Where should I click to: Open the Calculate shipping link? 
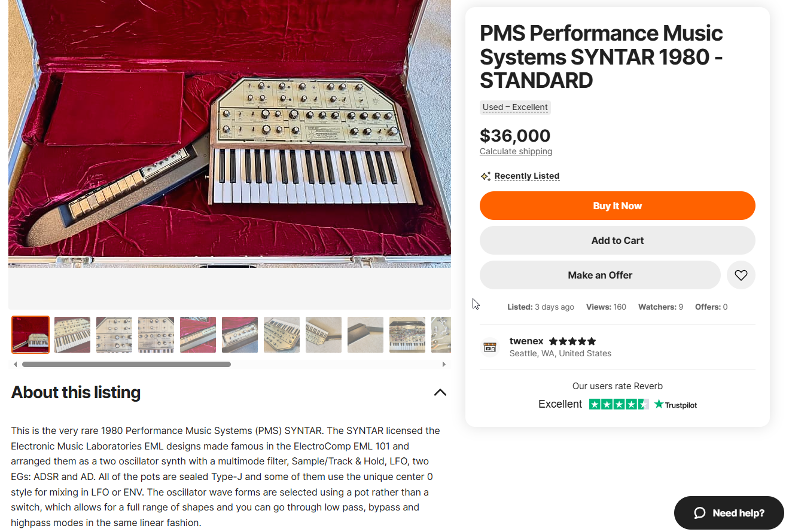coord(516,152)
